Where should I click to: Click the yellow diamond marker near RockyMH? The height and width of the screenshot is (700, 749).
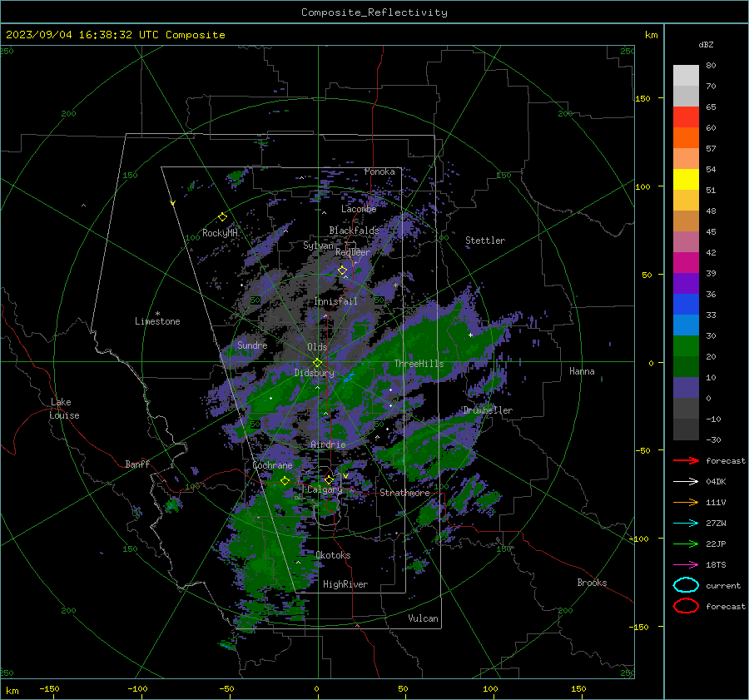222,217
